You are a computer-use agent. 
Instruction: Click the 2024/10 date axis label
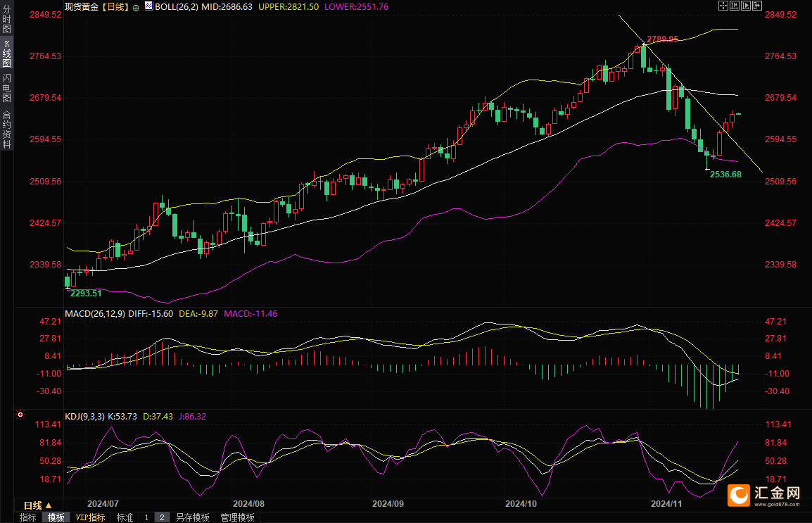coord(521,503)
